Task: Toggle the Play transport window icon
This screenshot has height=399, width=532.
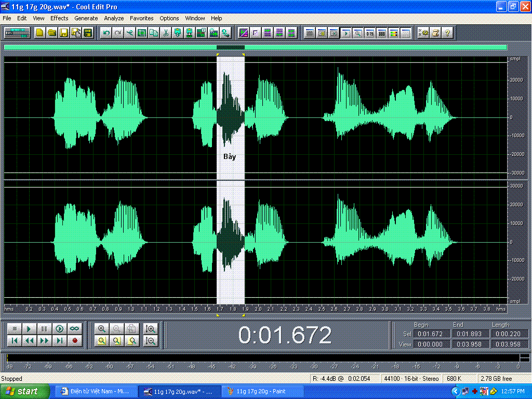Action: tap(345, 33)
